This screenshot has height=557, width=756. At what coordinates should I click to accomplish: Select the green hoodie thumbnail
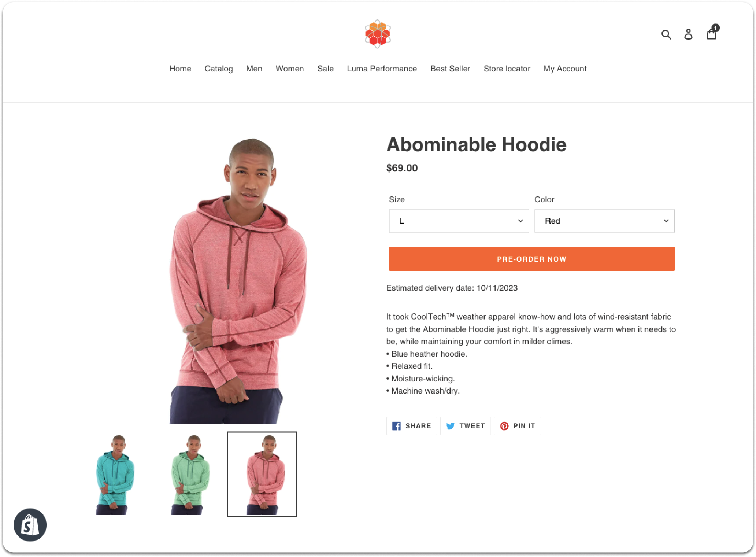pyautogui.click(x=190, y=475)
